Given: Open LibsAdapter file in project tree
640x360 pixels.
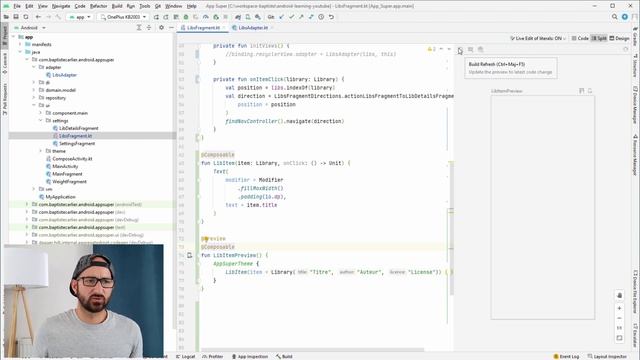Looking at the screenshot, I should click(x=64, y=75).
